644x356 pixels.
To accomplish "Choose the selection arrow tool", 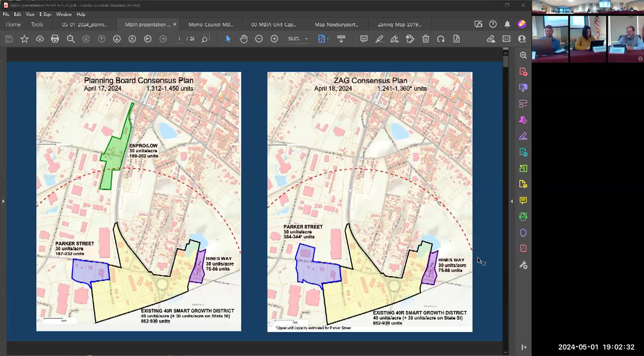I will [228, 39].
